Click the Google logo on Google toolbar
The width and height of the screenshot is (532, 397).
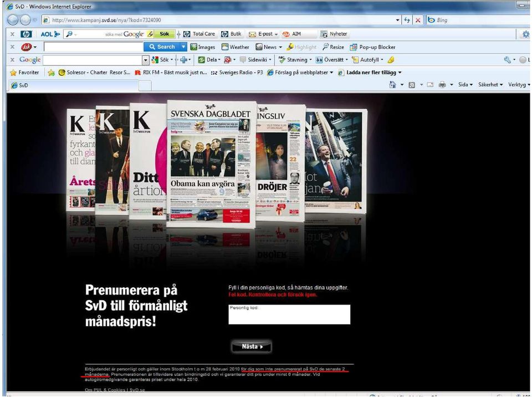pyautogui.click(x=30, y=60)
